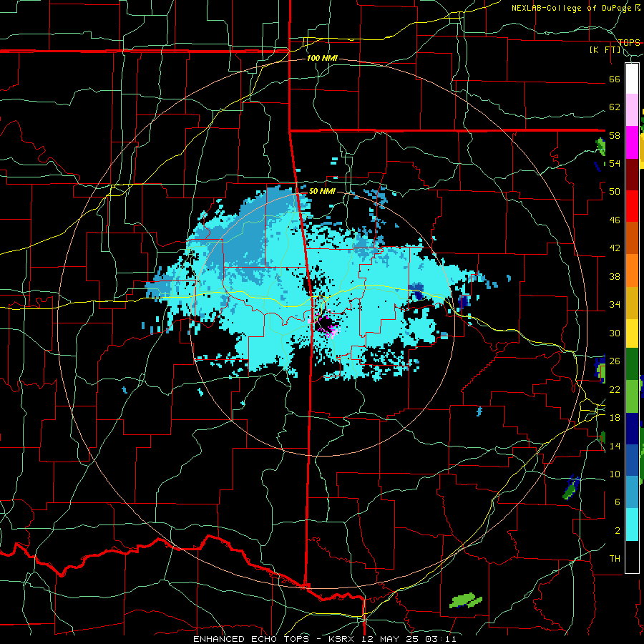Select the '34' legend label
The image size is (644, 644).
615,305
